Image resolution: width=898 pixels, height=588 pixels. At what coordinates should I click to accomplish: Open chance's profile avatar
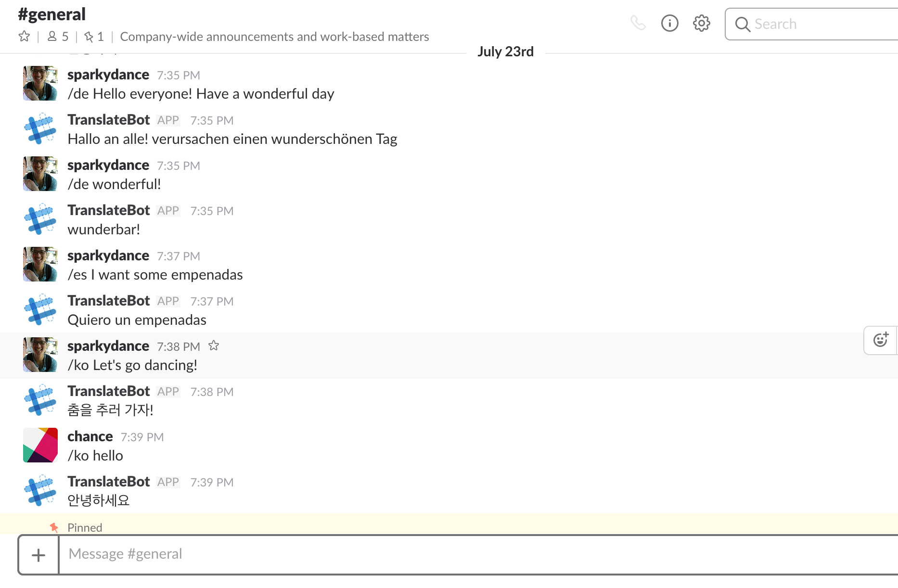[x=40, y=445]
